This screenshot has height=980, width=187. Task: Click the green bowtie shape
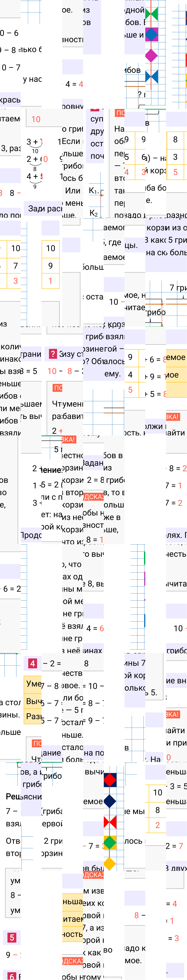coord(152,14)
